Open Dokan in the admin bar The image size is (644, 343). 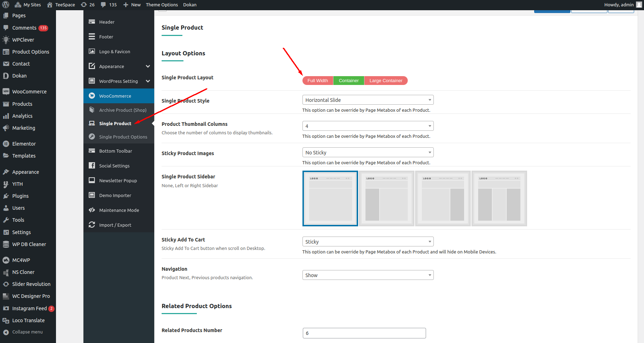point(190,5)
